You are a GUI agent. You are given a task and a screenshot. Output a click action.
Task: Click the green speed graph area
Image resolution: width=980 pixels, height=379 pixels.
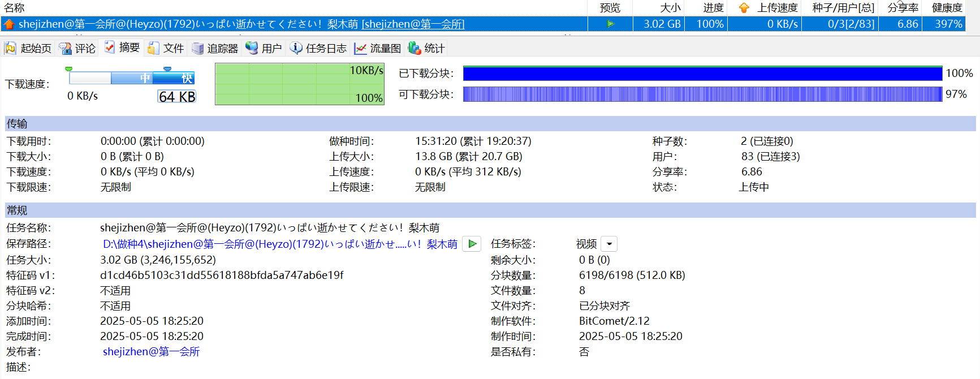tap(300, 84)
